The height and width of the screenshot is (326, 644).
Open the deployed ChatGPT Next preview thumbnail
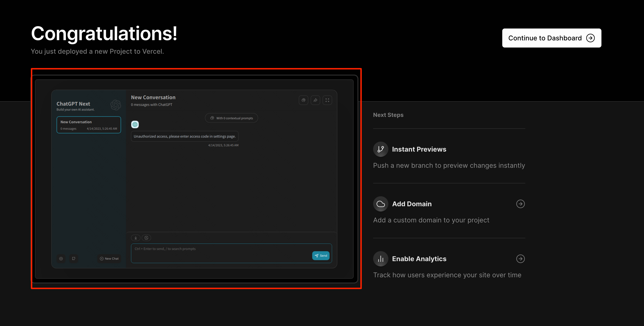[x=195, y=179]
